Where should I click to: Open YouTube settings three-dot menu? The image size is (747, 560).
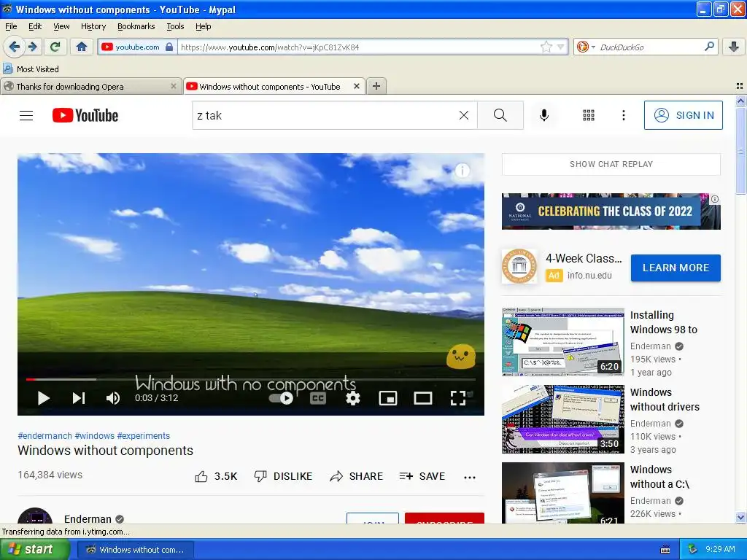(x=623, y=115)
